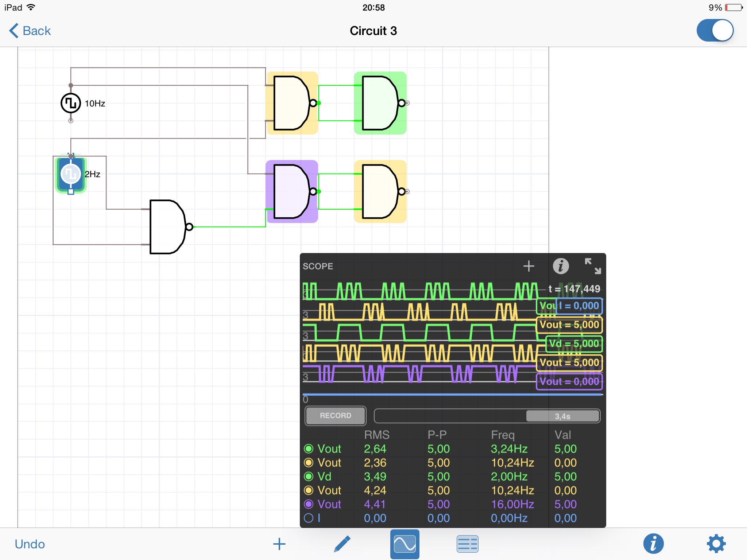Click the top NAND gate output node
This screenshot has width=747, height=560.
(x=319, y=103)
